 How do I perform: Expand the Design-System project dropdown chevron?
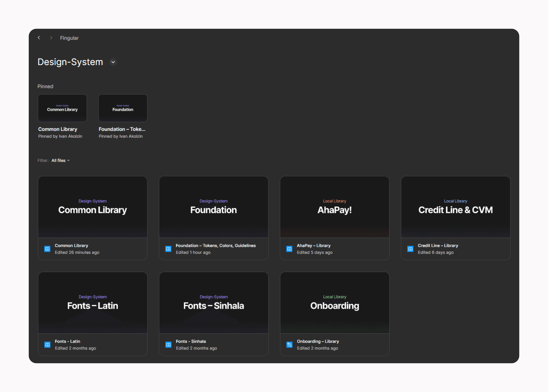pos(113,62)
